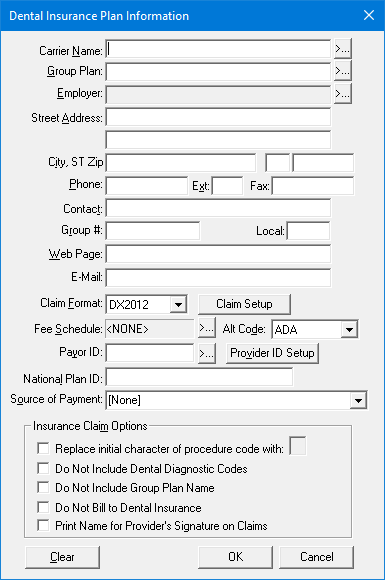The image size is (385, 580).
Task: Expand the Claim Format dropdown
Action: point(178,305)
